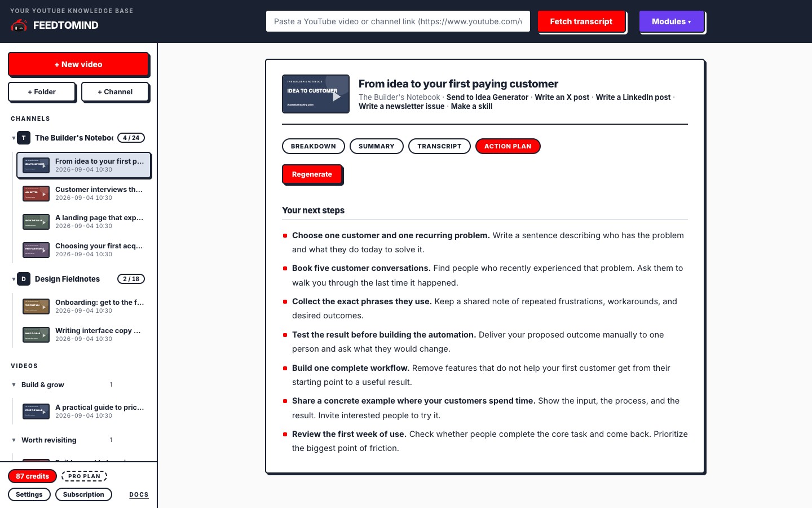Switch to the Breakdown tab
The image size is (812, 508).
click(x=314, y=146)
